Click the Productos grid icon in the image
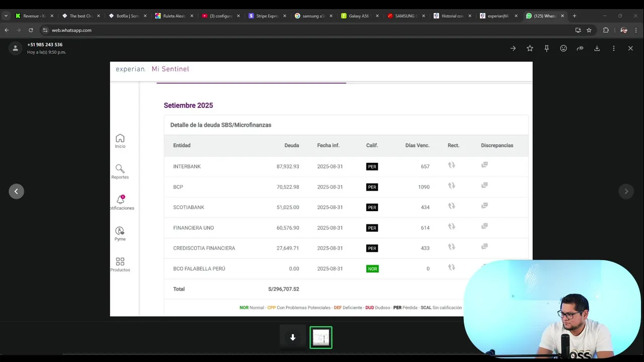Viewport: 644px width, 362px height. [120, 261]
